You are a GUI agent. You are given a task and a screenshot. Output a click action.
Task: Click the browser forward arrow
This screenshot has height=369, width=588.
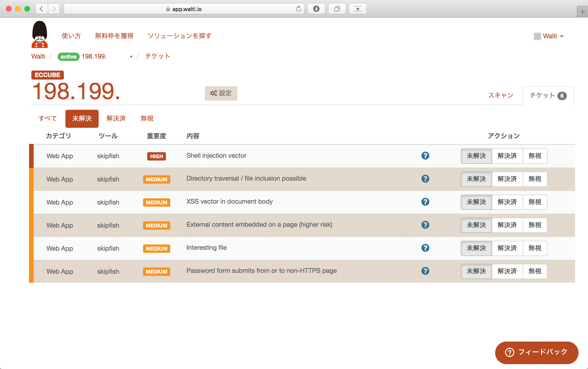click(x=54, y=9)
